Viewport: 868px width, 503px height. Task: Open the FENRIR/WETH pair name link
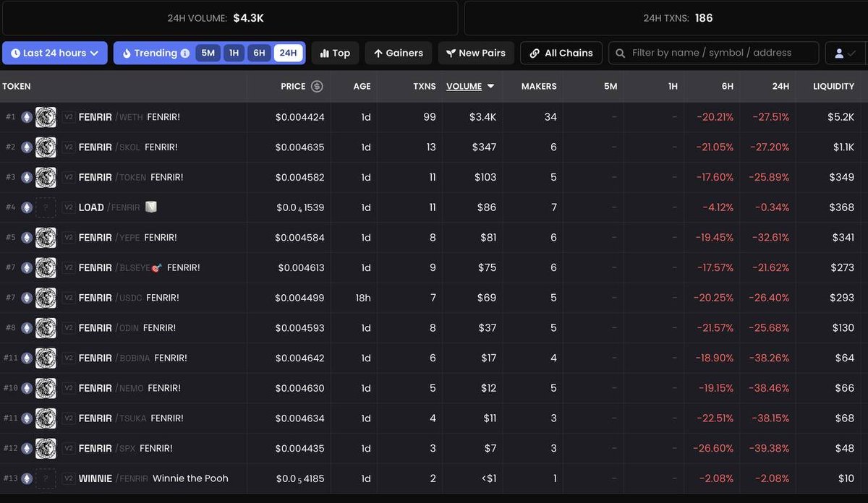[111, 117]
